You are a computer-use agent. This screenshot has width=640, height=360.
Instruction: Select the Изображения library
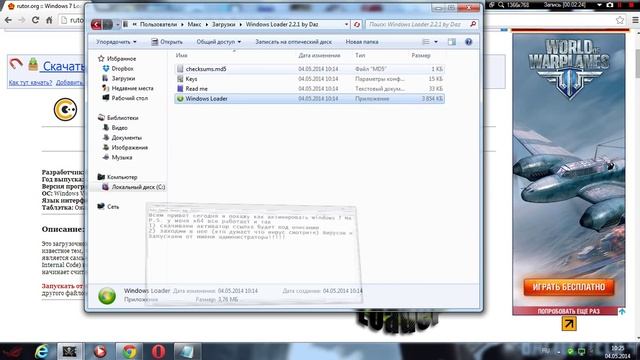[x=125, y=147]
